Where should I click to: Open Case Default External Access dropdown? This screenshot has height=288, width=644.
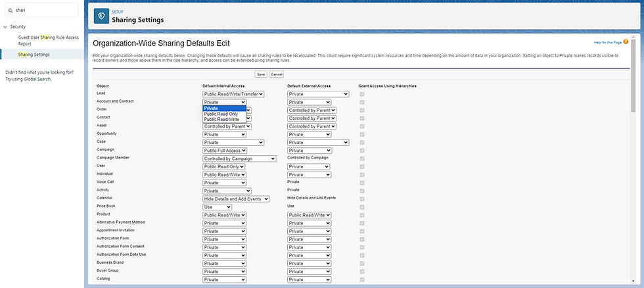318,142
